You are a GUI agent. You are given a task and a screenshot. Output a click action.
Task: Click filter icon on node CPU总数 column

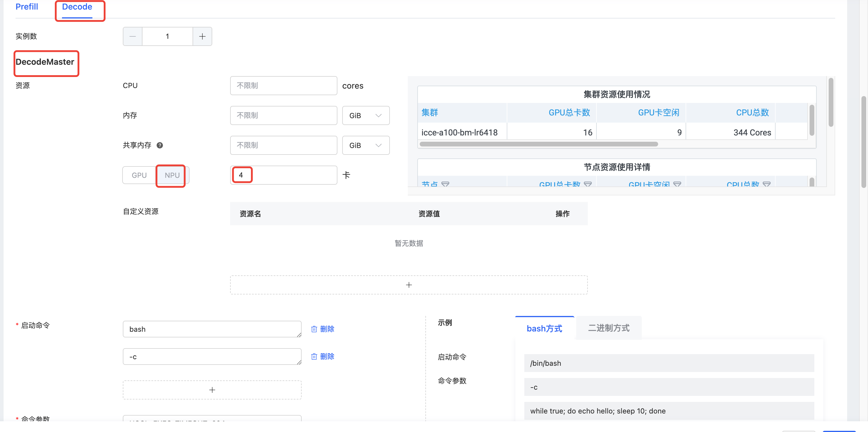coord(767,184)
